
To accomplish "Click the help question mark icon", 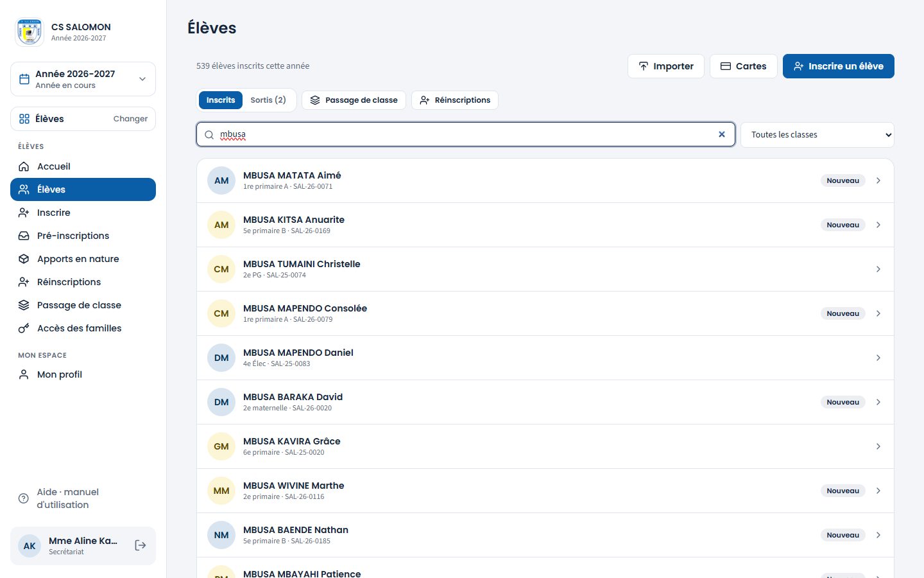I will [x=24, y=498].
